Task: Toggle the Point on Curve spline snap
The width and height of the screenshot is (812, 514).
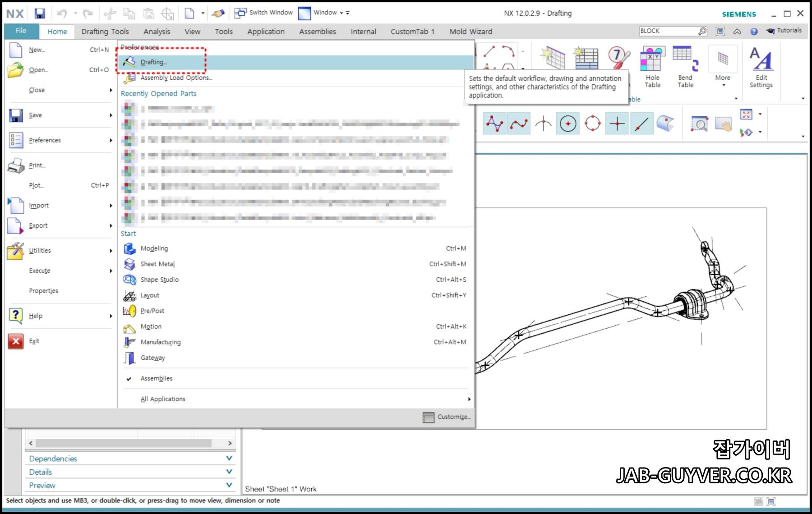Action: [519, 124]
